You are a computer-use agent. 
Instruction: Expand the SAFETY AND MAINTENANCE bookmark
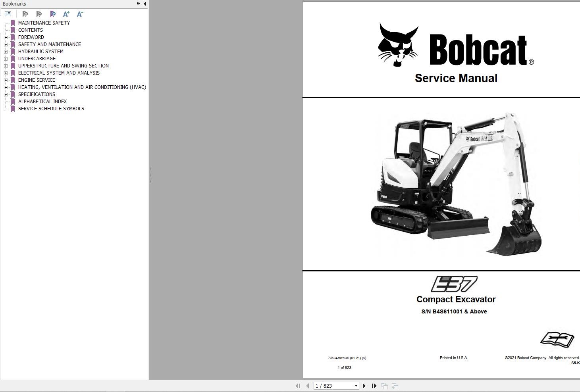(x=6, y=44)
